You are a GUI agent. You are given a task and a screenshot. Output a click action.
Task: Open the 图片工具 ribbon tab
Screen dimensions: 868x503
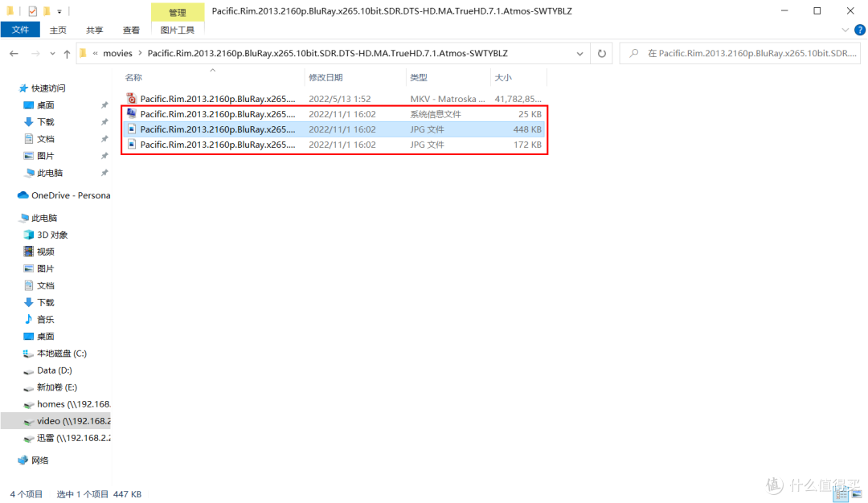pos(177,30)
